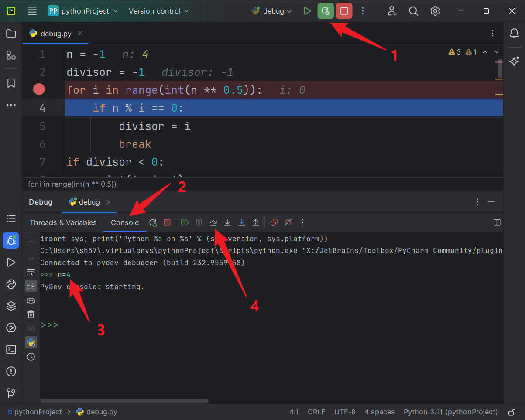Switch to the Threads & Variables tab

pyautogui.click(x=63, y=222)
